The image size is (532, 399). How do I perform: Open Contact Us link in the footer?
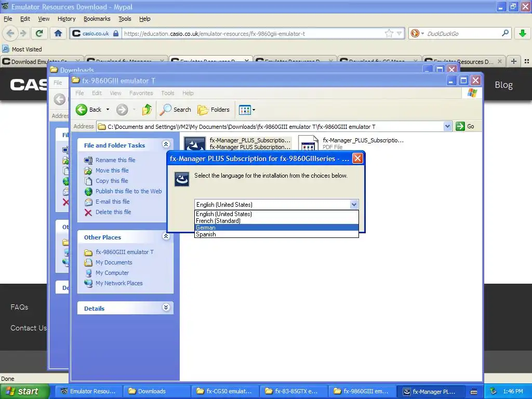29,328
